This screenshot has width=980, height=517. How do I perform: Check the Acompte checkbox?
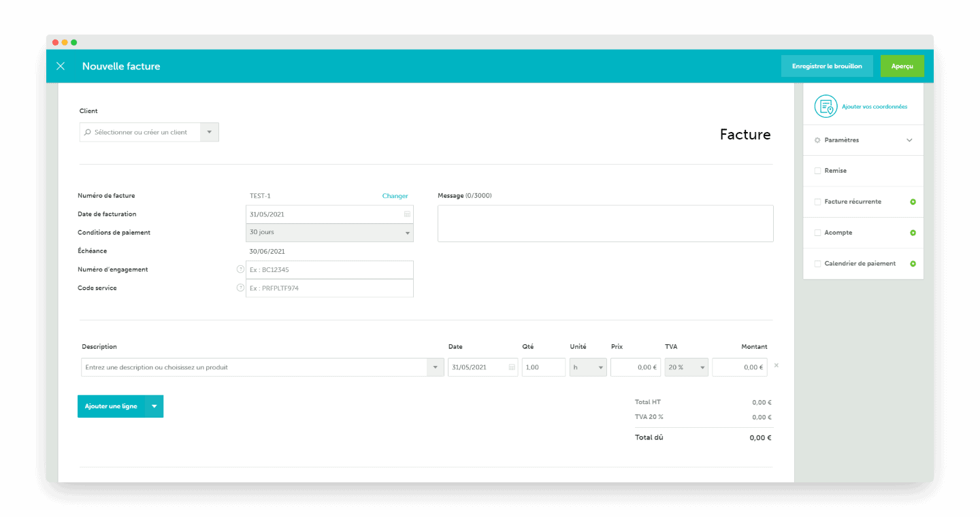pyautogui.click(x=817, y=233)
